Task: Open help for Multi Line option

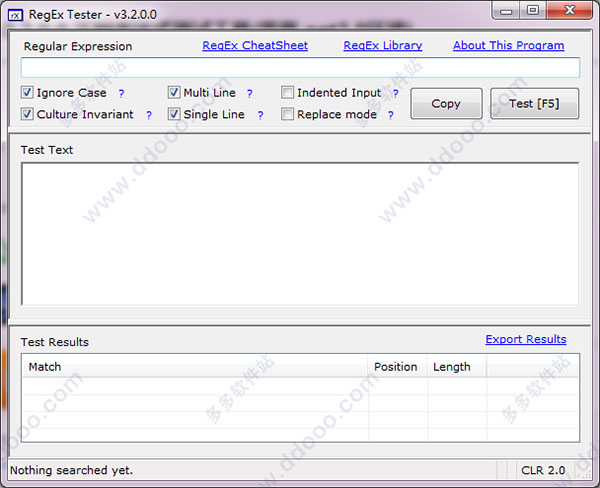Action: (x=249, y=93)
